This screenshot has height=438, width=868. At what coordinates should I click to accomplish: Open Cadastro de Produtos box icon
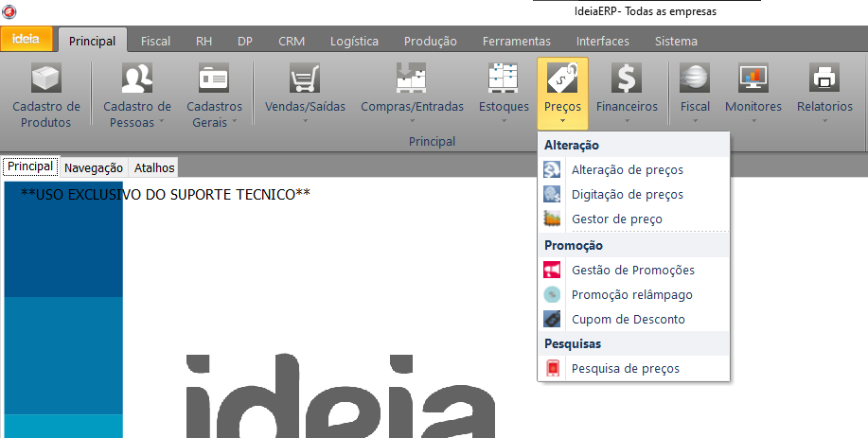45,78
